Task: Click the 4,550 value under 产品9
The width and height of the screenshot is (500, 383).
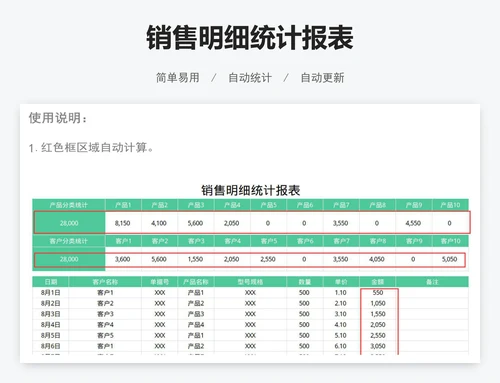Action: tap(413, 223)
